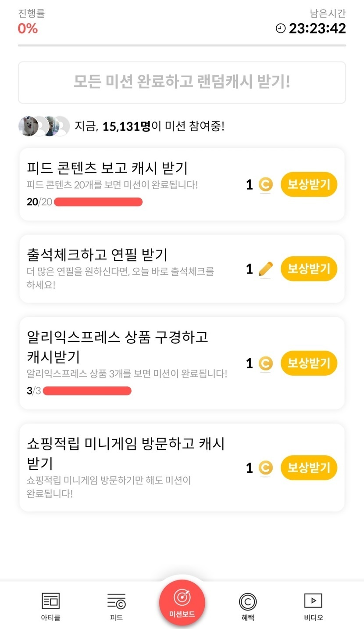Claim reward for 출석체크 pencil mission
Viewport: 364px width, 629px height.
tap(309, 269)
